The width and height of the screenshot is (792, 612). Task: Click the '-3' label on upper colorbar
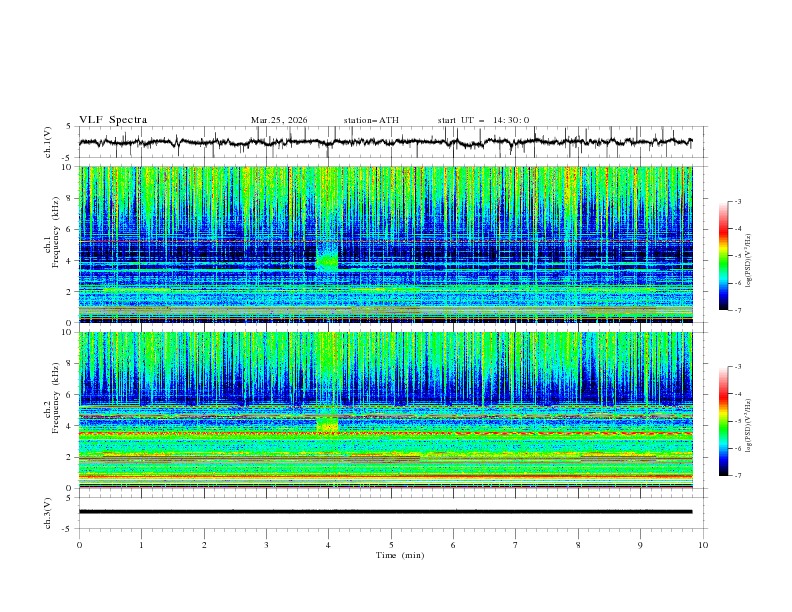click(738, 201)
